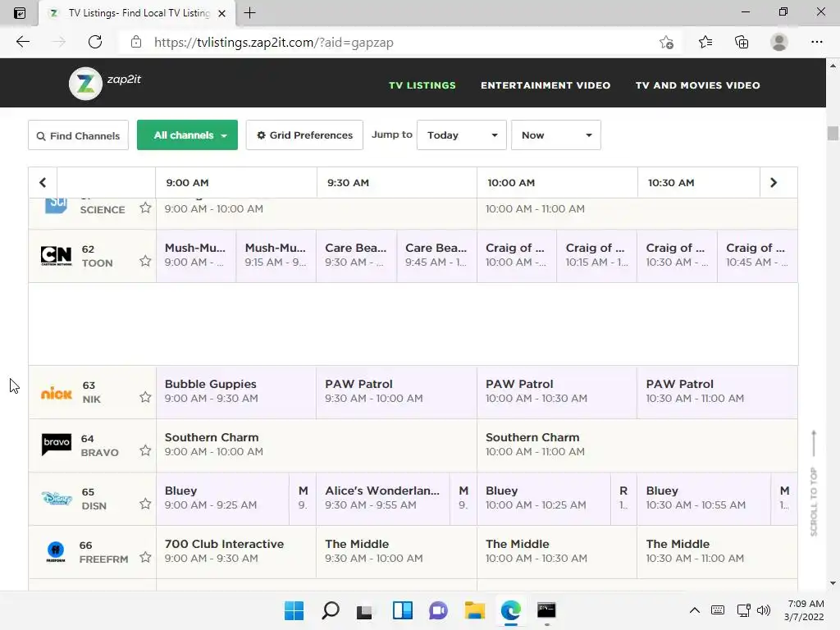Open Southern Charm 9:00 AM listing
This screenshot has height=630, width=840.
[x=316, y=445]
